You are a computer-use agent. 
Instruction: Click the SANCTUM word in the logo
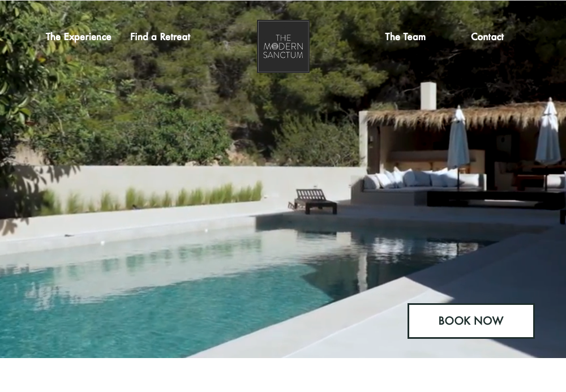(284, 55)
